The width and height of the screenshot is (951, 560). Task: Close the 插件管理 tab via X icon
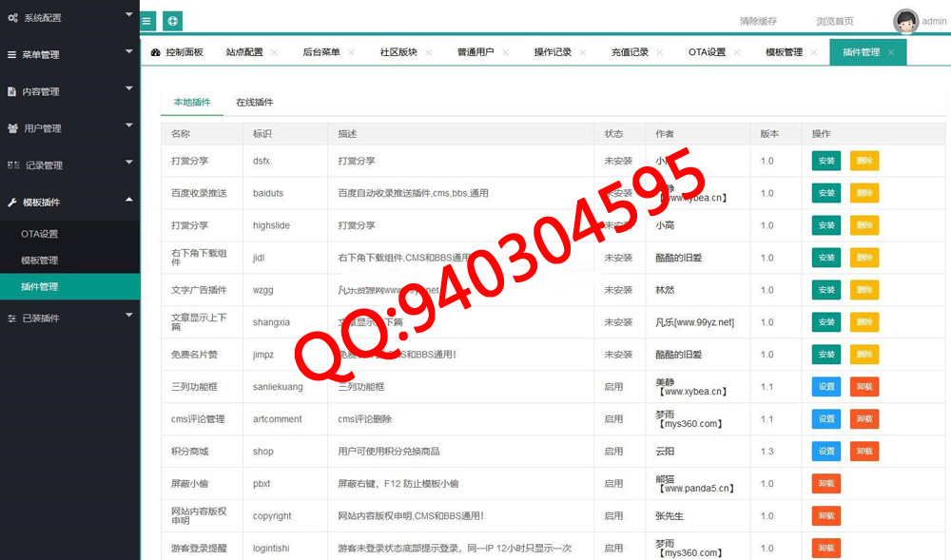point(891,52)
